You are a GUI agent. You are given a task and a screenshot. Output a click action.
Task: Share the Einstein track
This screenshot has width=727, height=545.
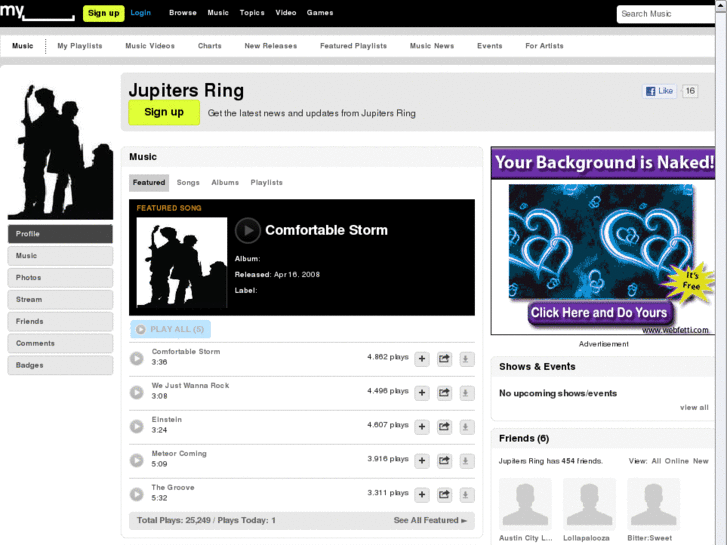444,427
